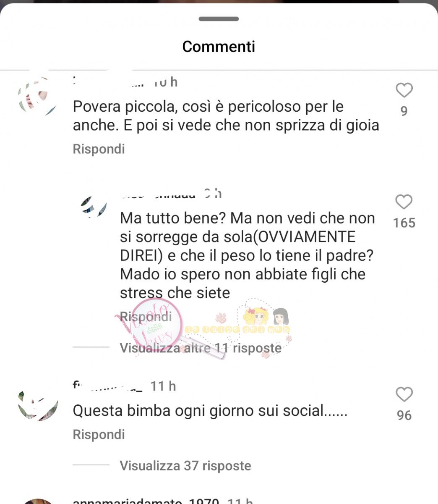
Task: Open avatar of 'Povera piccola' commenter
Action: [37, 97]
